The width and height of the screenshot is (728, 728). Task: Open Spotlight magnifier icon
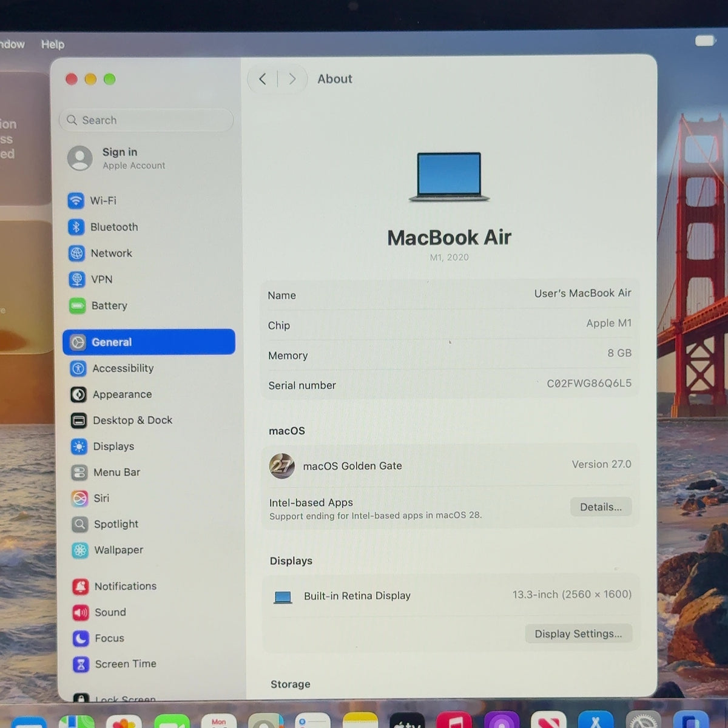click(x=80, y=524)
